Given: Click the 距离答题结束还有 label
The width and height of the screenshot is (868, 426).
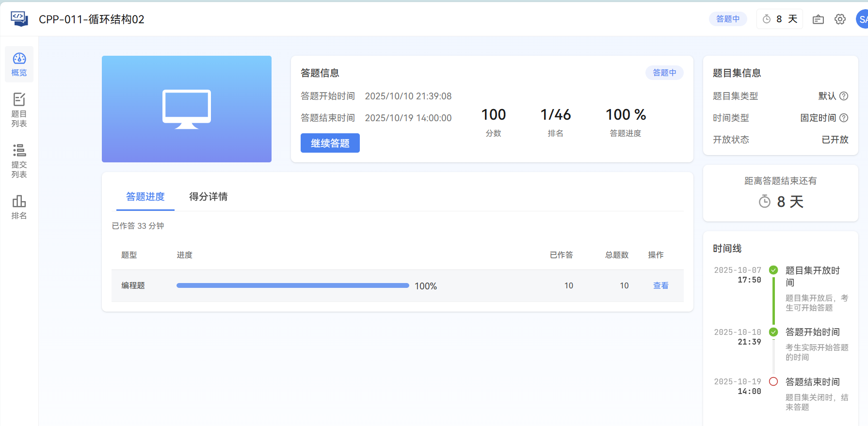Looking at the screenshot, I should point(781,181).
